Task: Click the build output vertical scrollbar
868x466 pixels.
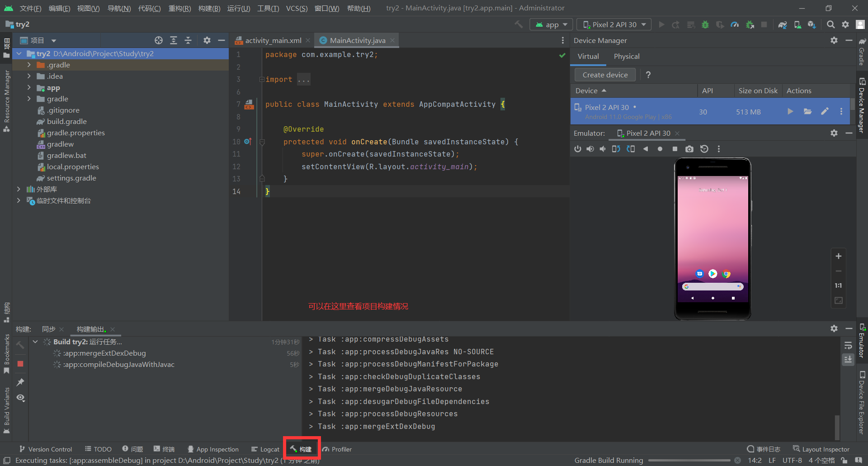Action: click(x=837, y=427)
